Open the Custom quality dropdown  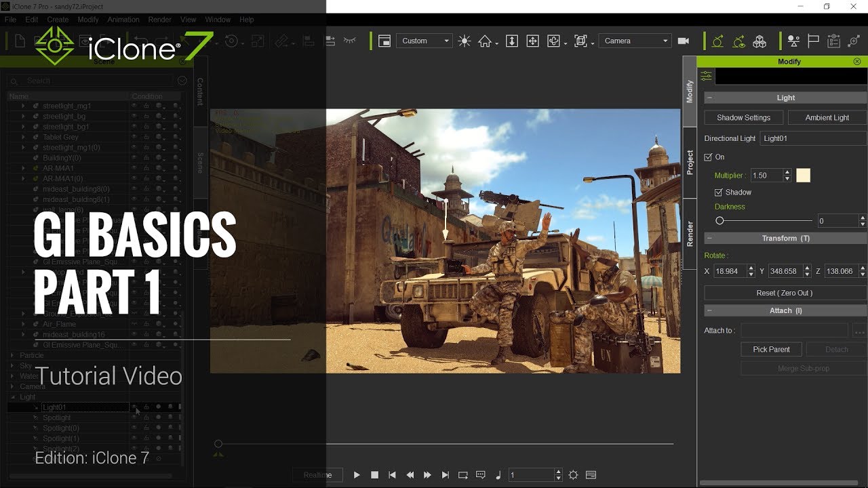(x=425, y=41)
